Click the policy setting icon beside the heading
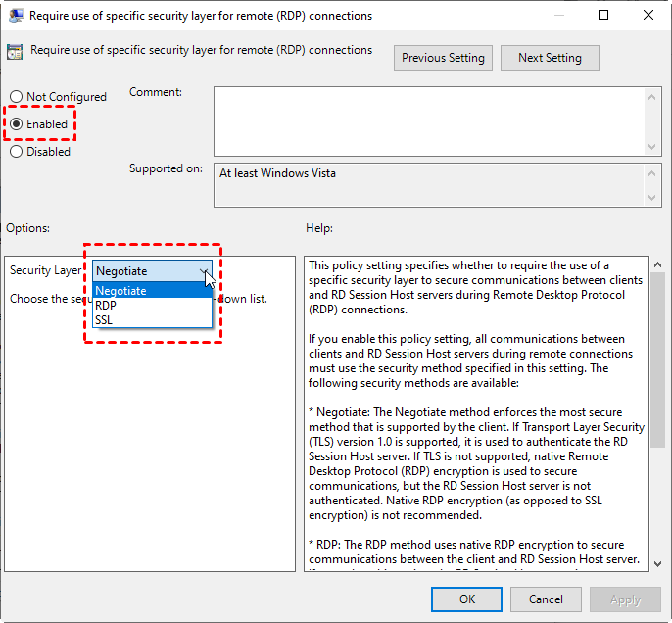This screenshot has height=623, width=672. click(x=15, y=52)
